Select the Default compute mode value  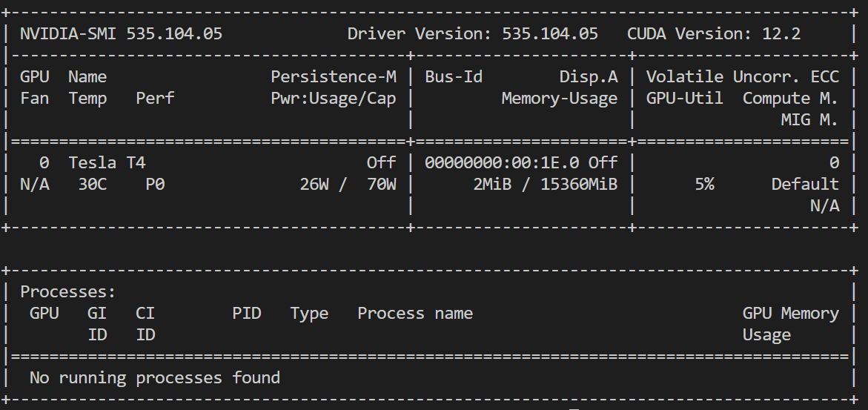[x=804, y=184]
